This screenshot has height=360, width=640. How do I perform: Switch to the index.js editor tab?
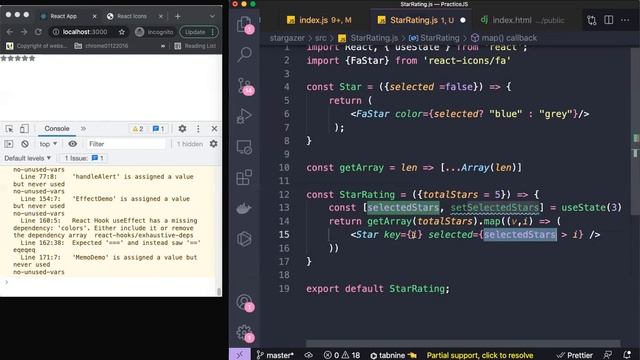click(x=319, y=20)
